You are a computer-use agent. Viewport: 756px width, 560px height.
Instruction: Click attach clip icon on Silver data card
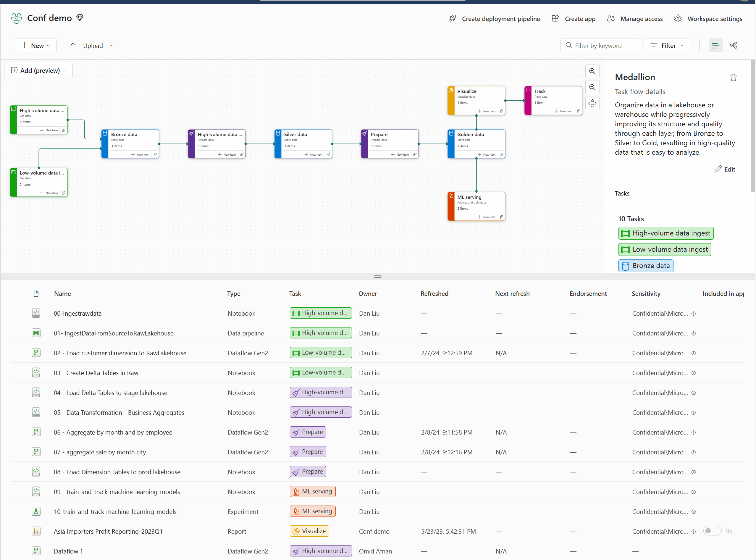point(328,155)
